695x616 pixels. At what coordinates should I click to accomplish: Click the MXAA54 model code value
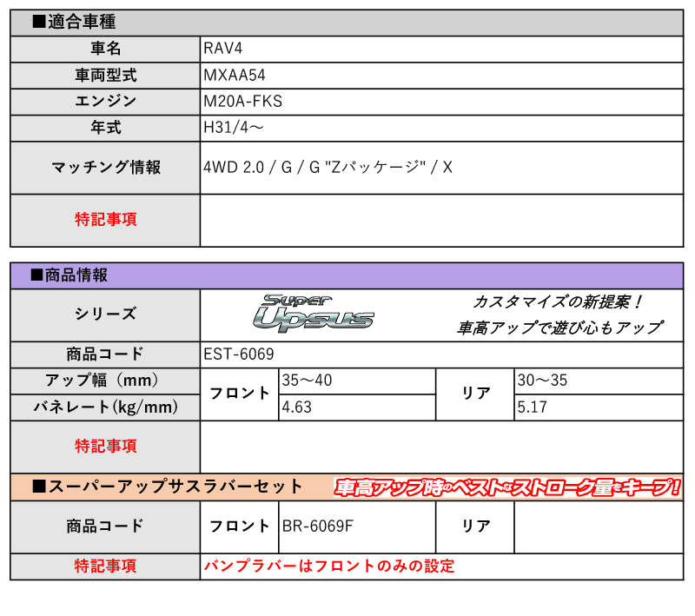[235, 76]
